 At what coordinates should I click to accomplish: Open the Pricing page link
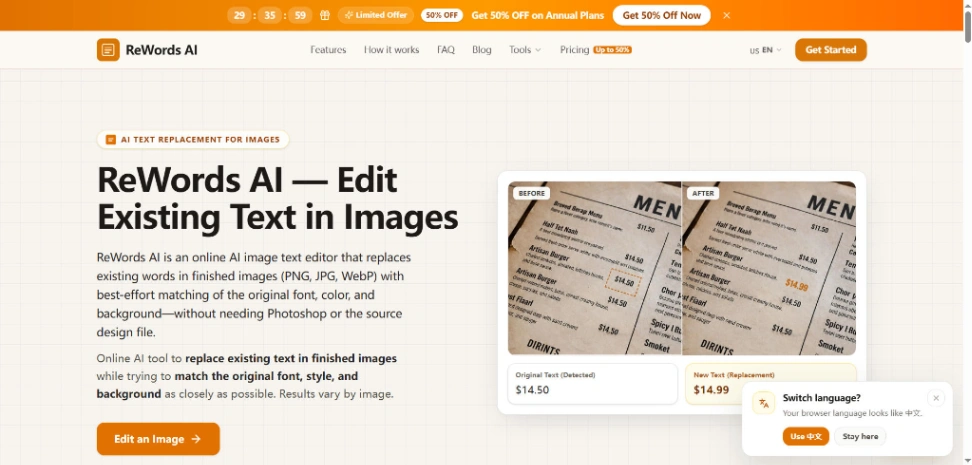point(575,50)
